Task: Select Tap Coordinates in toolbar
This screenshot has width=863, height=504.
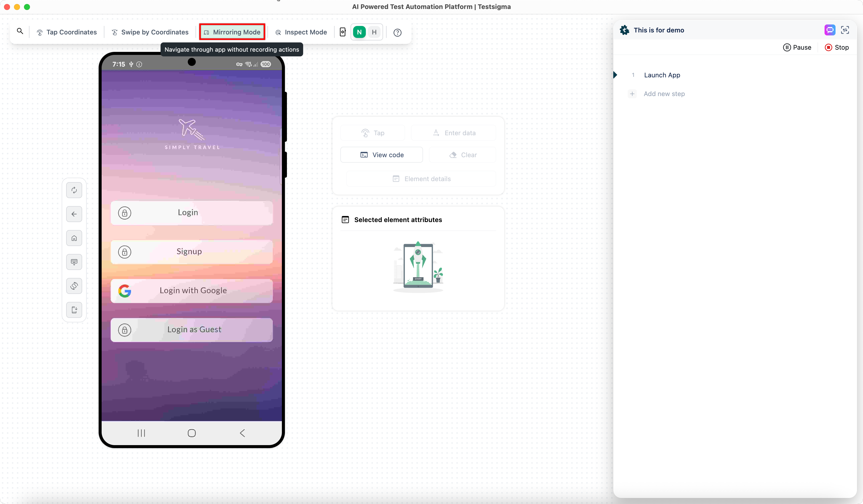Action: pyautogui.click(x=67, y=32)
